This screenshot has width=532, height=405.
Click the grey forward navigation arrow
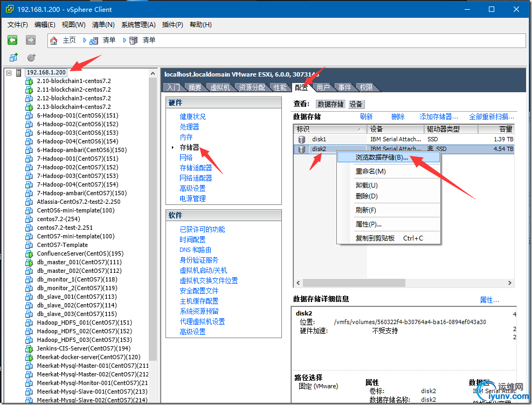tap(31, 40)
